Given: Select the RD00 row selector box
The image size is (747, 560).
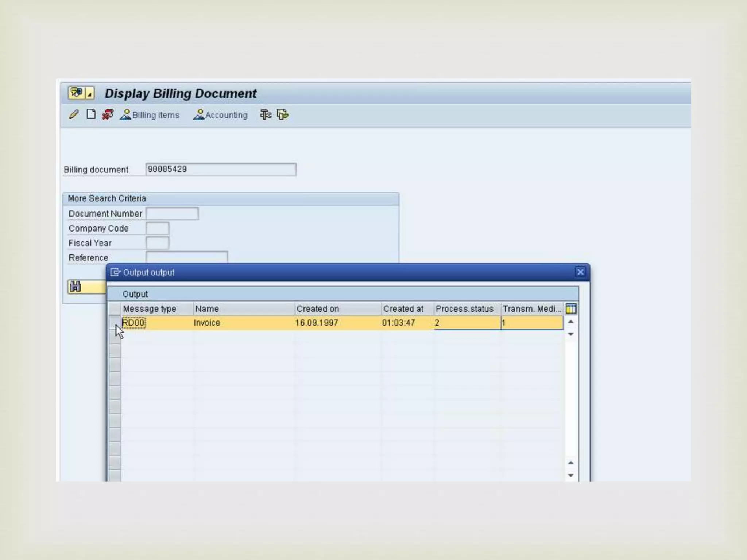Looking at the screenshot, I should [115, 322].
